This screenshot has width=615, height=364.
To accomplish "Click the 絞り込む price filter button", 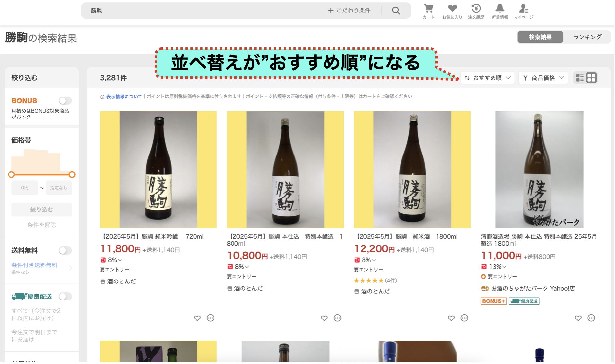I will click(x=42, y=209).
